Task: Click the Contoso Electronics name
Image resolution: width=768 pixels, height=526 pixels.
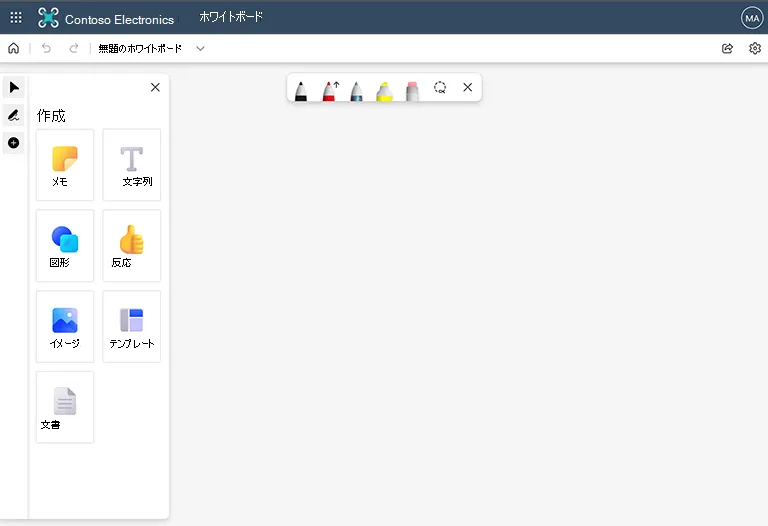Action: click(x=120, y=20)
